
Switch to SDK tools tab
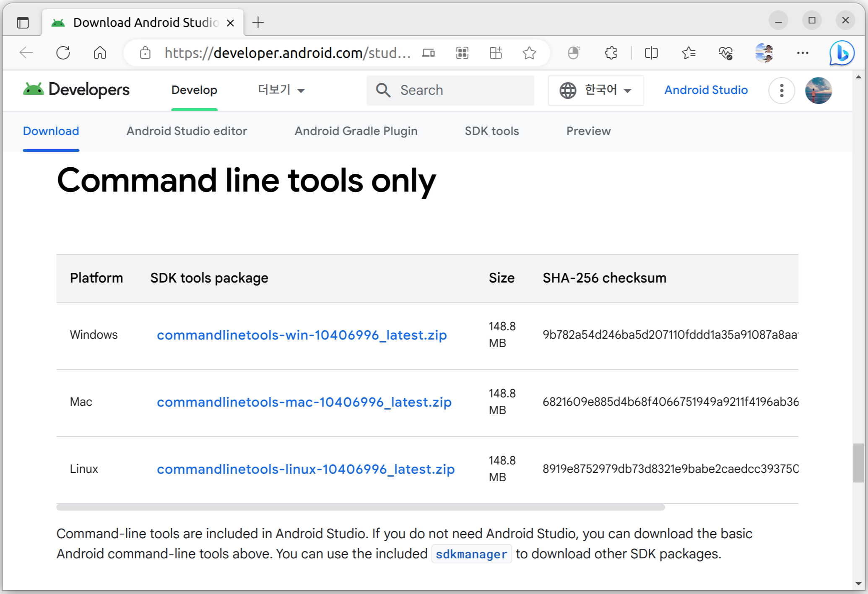tap(491, 131)
